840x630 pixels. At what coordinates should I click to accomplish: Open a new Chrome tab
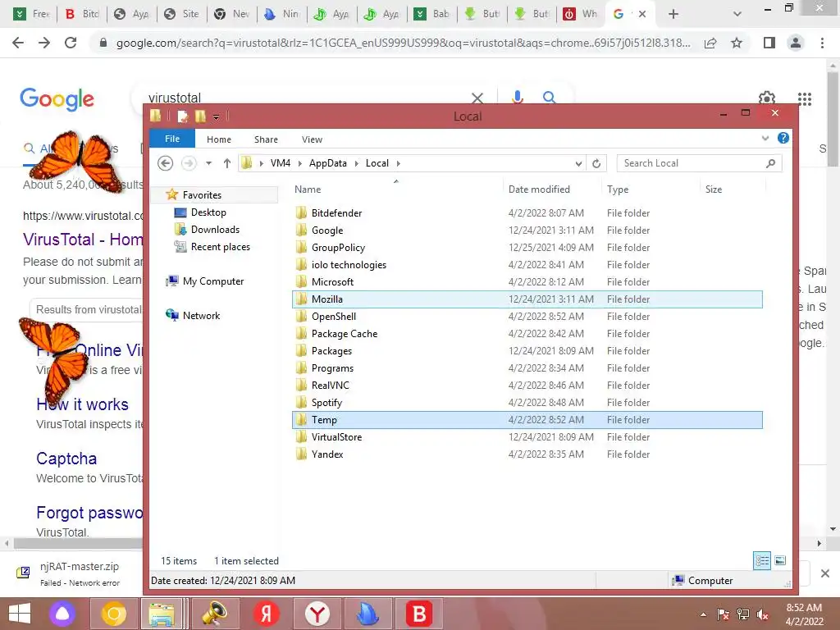673,14
